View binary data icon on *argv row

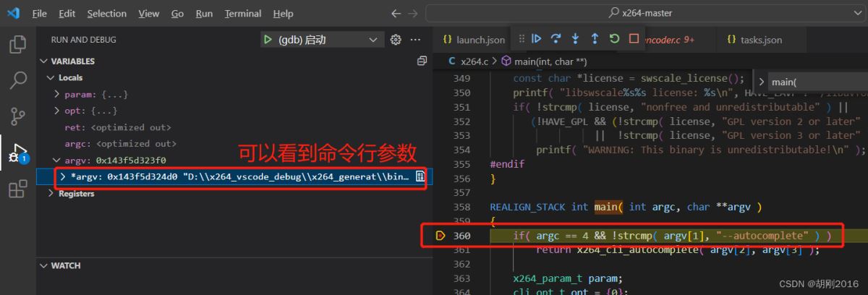pos(420,176)
